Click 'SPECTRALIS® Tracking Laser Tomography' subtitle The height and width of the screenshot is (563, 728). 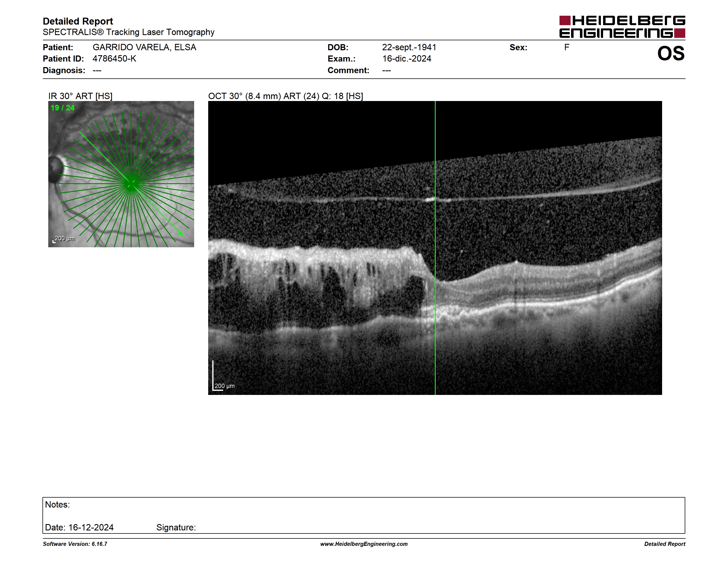tap(128, 32)
